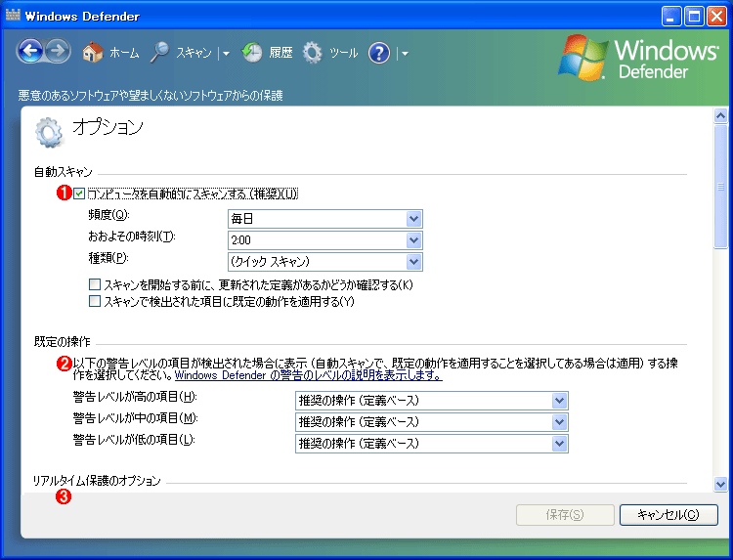733x560 pixels.
Task: Toggle automatic computer scan checkbox (推奨)
Action: pos(79,194)
